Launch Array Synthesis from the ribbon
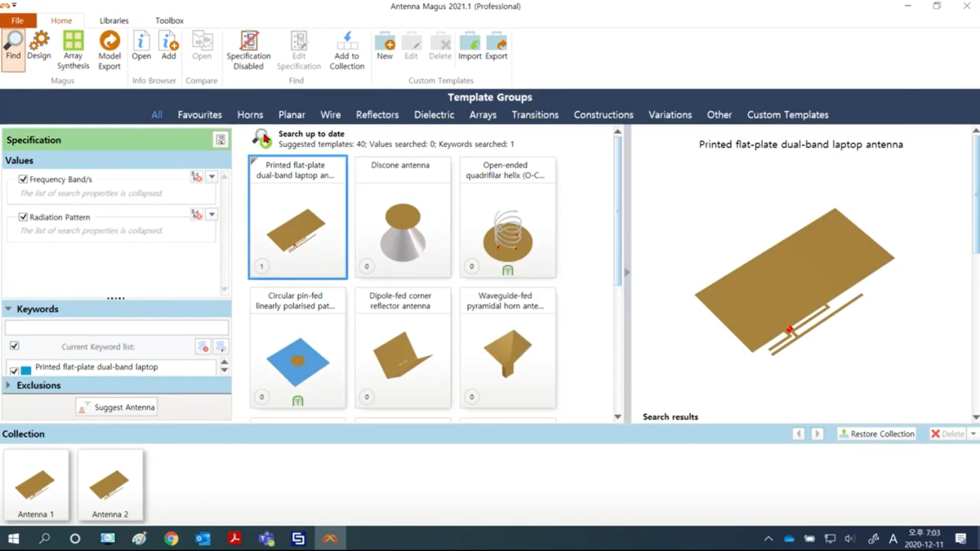Viewport: 980px width, 551px height. point(73,50)
